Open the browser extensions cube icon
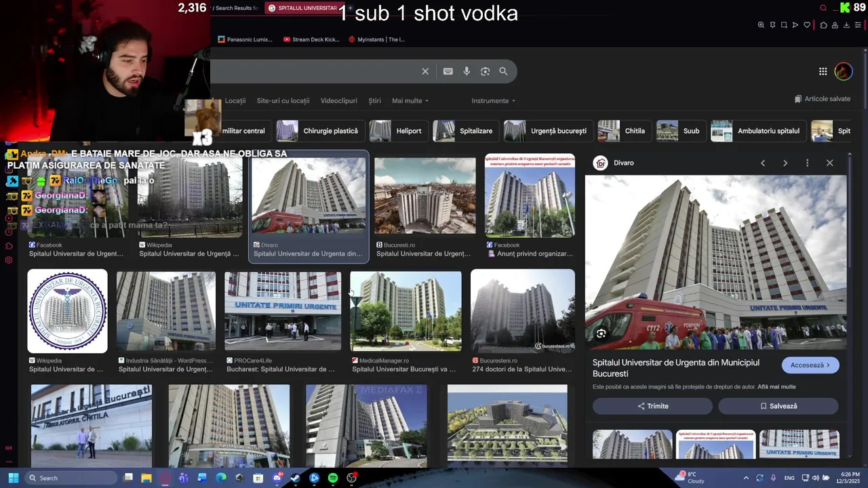 823,25
